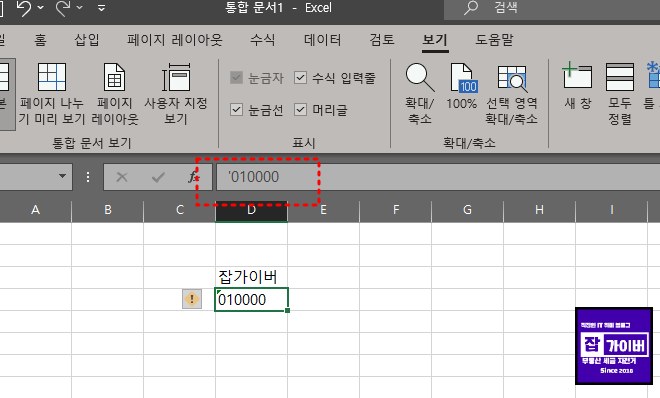
Task: Switch to 페이지 레이아웃 view icon
Action: click(115, 94)
